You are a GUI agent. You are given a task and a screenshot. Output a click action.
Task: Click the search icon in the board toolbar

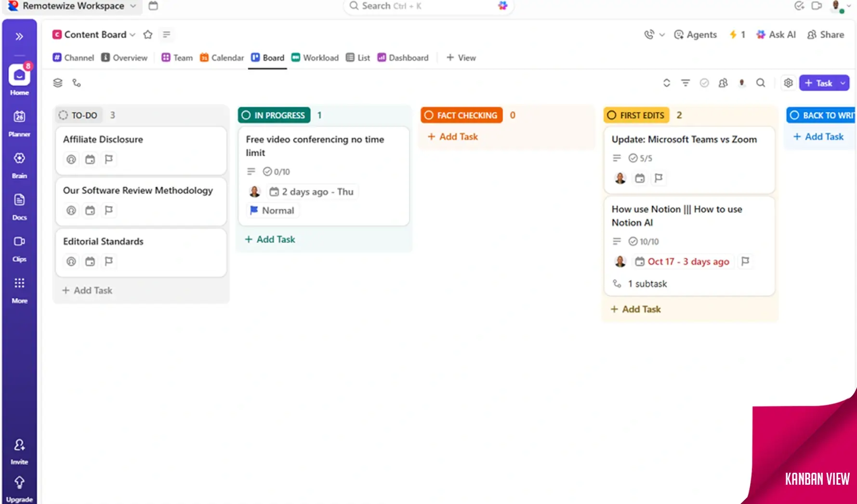tap(761, 83)
